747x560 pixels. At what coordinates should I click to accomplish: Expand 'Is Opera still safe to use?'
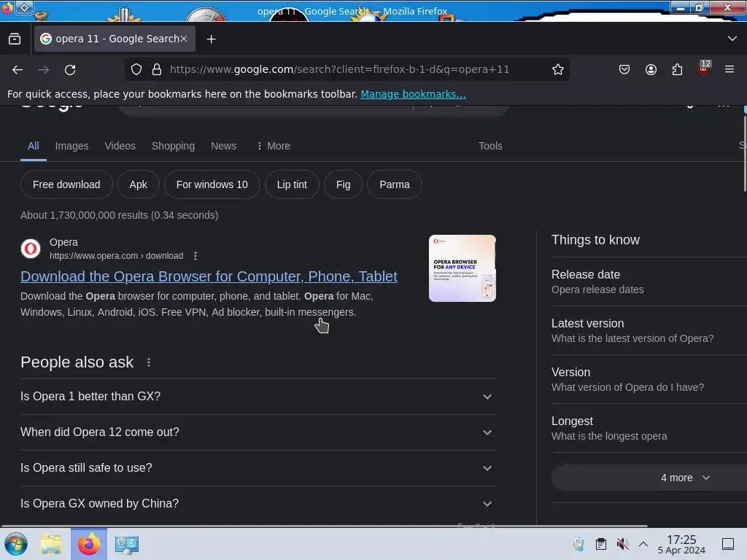pos(258,468)
